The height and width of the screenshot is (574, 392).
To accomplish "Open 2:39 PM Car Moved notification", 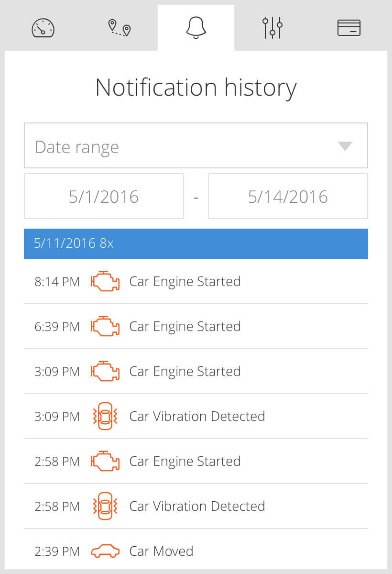I will point(196,551).
